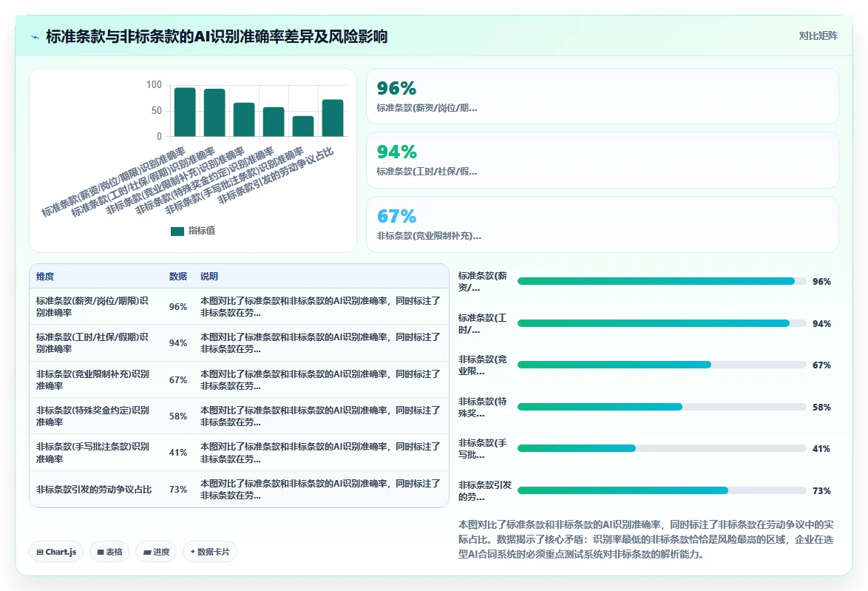The width and height of the screenshot is (868, 591).
Task: Click the 67% value in the table
Action: [x=178, y=380]
